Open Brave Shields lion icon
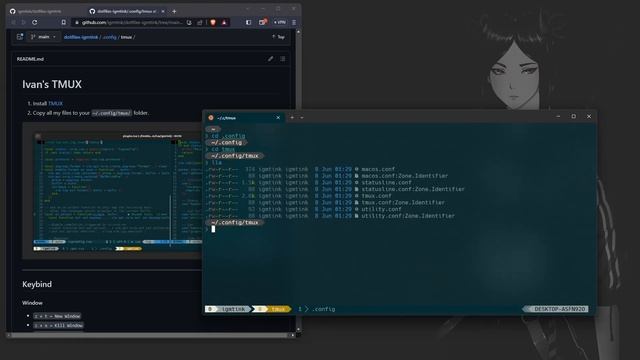The image size is (640, 360). 213,22
